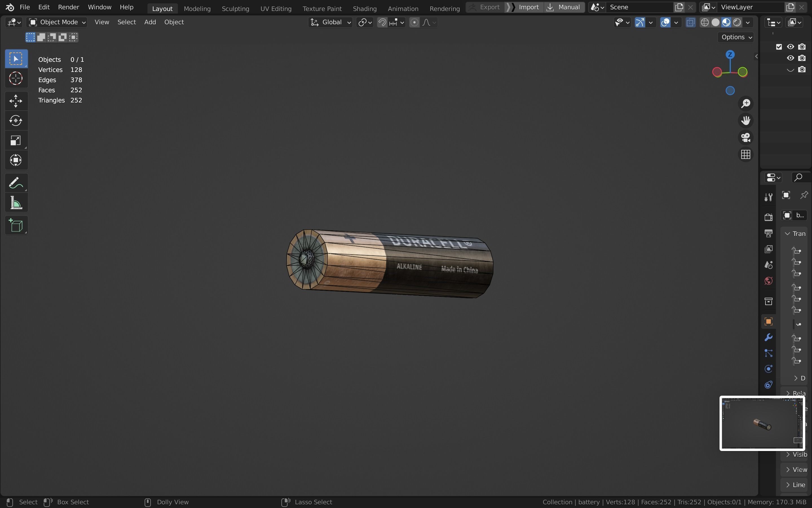Open the Tool properties tab
The height and width of the screenshot is (508, 812).
768,197
